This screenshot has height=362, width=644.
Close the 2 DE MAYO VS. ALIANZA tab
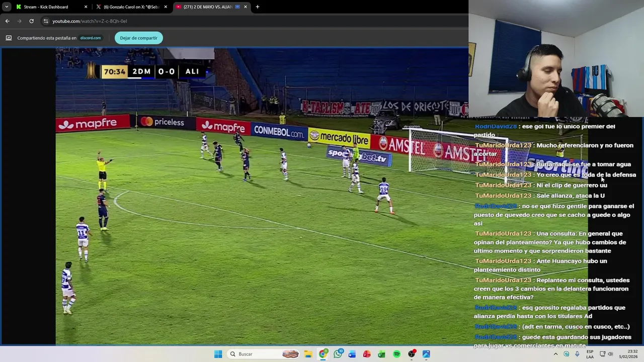pyautogui.click(x=246, y=7)
